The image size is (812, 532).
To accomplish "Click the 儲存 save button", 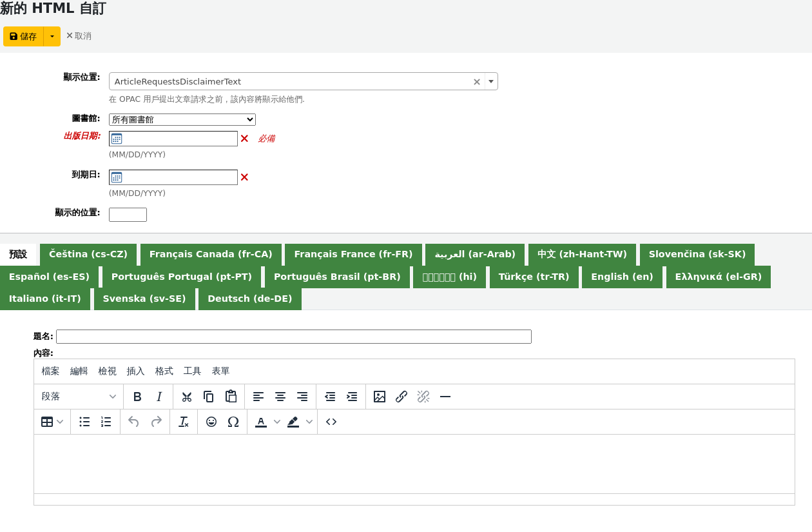I will [x=23, y=37].
